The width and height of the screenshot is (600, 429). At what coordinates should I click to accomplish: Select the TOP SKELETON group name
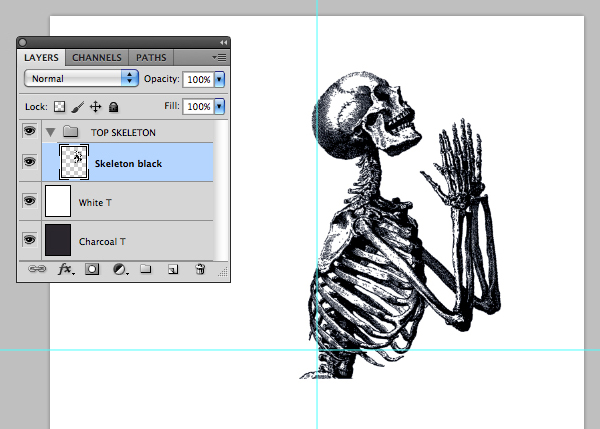[x=123, y=133]
